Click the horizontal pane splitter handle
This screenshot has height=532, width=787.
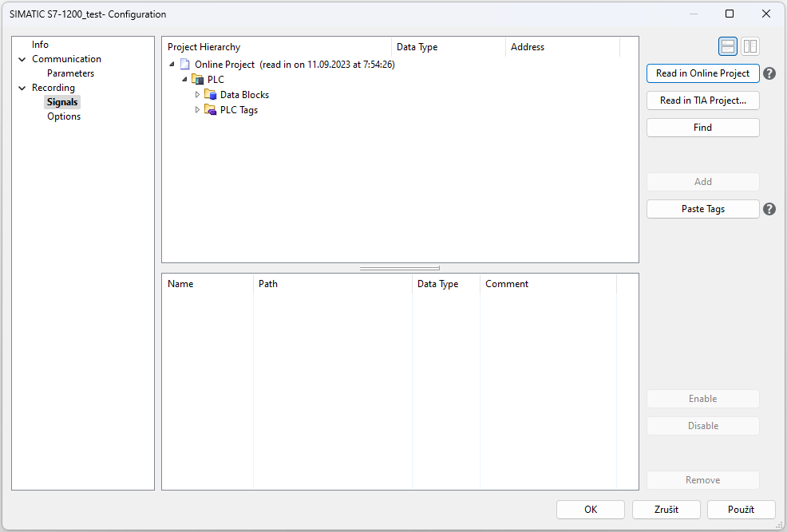(400, 268)
